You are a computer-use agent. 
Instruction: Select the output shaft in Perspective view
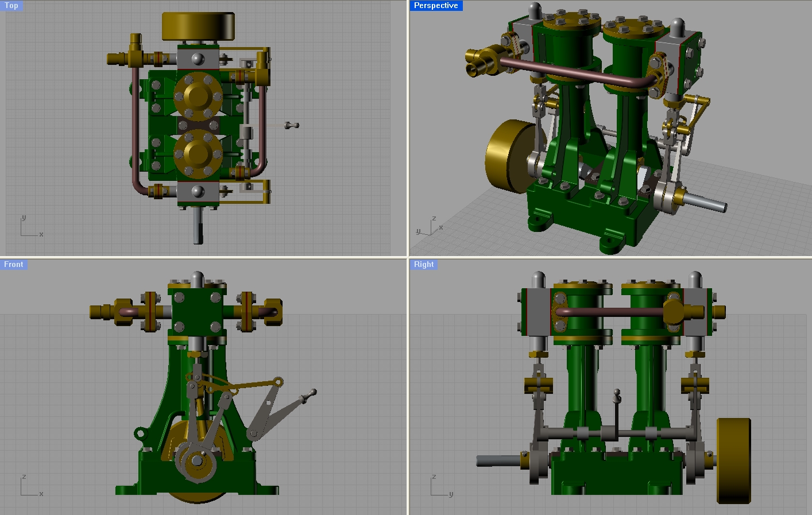(x=706, y=203)
